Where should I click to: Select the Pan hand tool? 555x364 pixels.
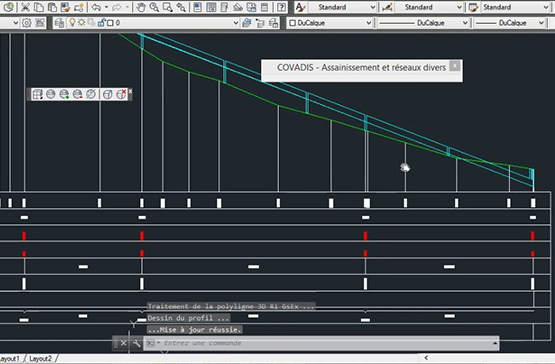(x=141, y=7)
